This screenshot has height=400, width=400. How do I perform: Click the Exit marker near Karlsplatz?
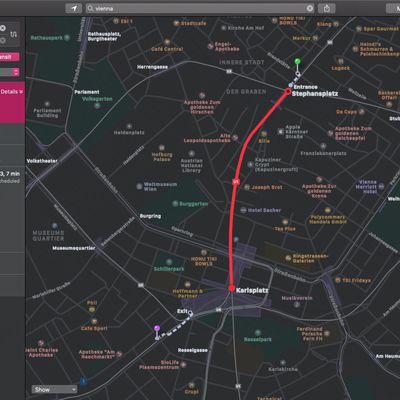190,313
